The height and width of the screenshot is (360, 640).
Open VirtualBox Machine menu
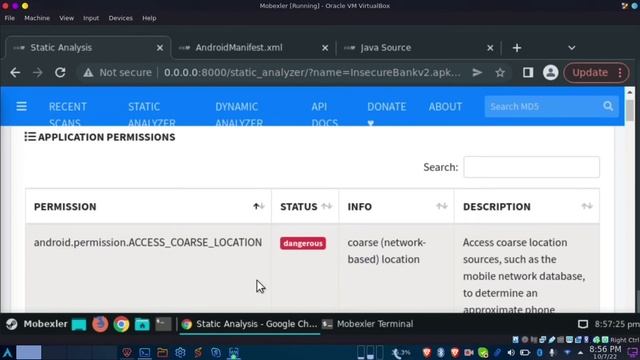37,18
